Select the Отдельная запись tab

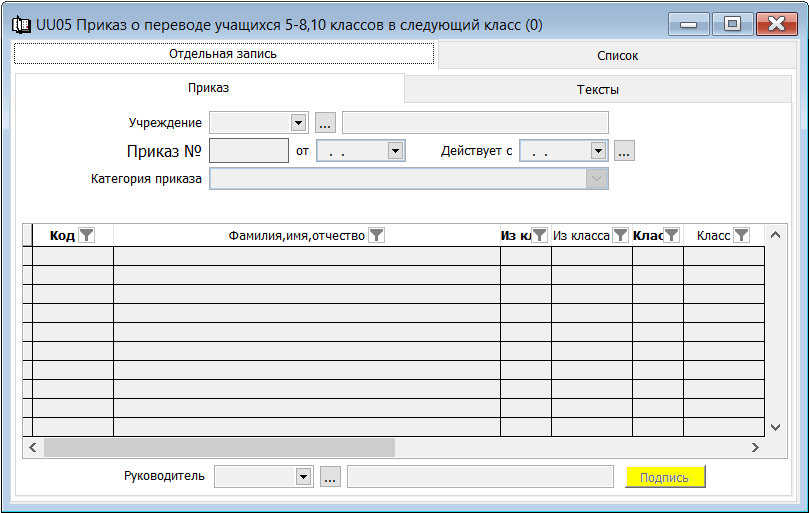pyautogui.click(x=223, y=54)
